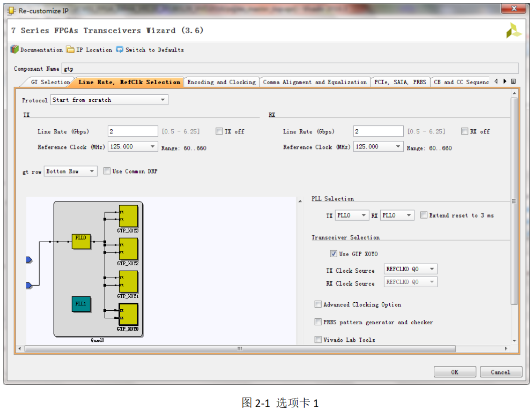Image resolution: width=532 pixels, height=411 pixels.
Task: Click the Switch to Defaults link
Action: pyautogui.click(x=155, y=50)
